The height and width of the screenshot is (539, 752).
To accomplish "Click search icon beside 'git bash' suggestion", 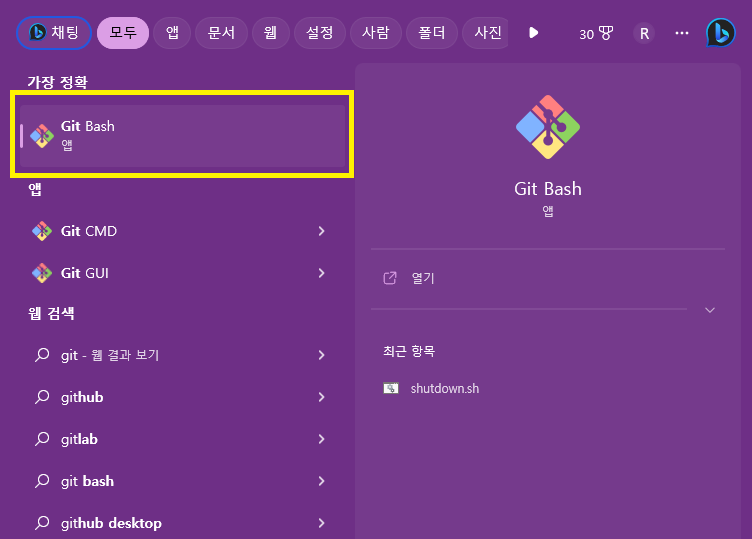I will point(42,481).
